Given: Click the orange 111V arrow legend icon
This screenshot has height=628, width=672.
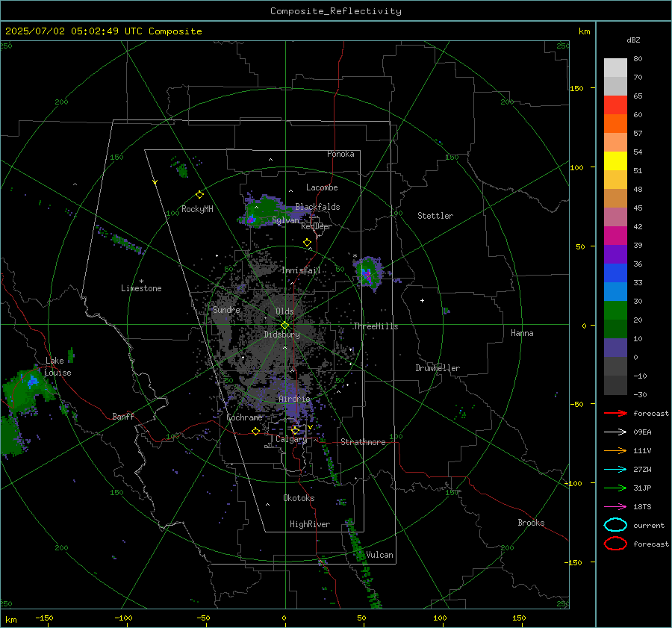Looking at the screenshot, I should click(x=615, y=450).
